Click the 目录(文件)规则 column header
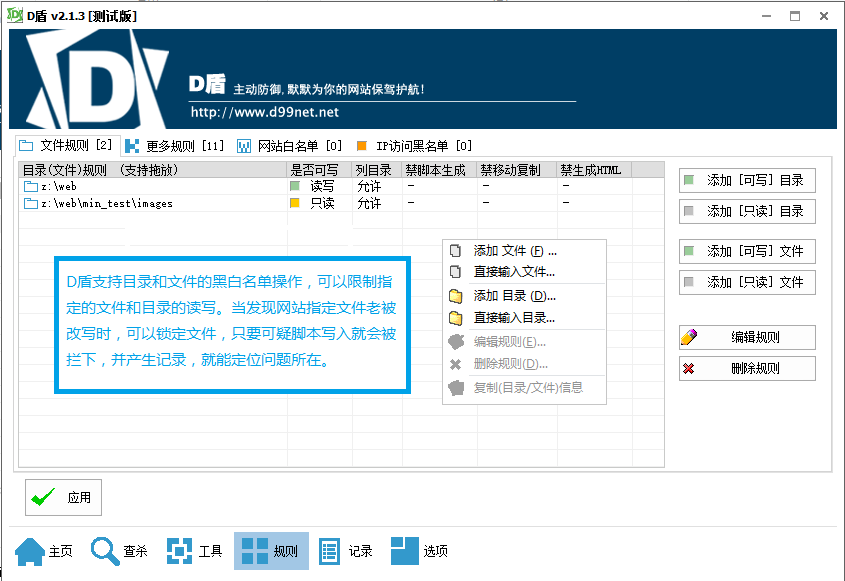845x581 pixels. (153, 170)
